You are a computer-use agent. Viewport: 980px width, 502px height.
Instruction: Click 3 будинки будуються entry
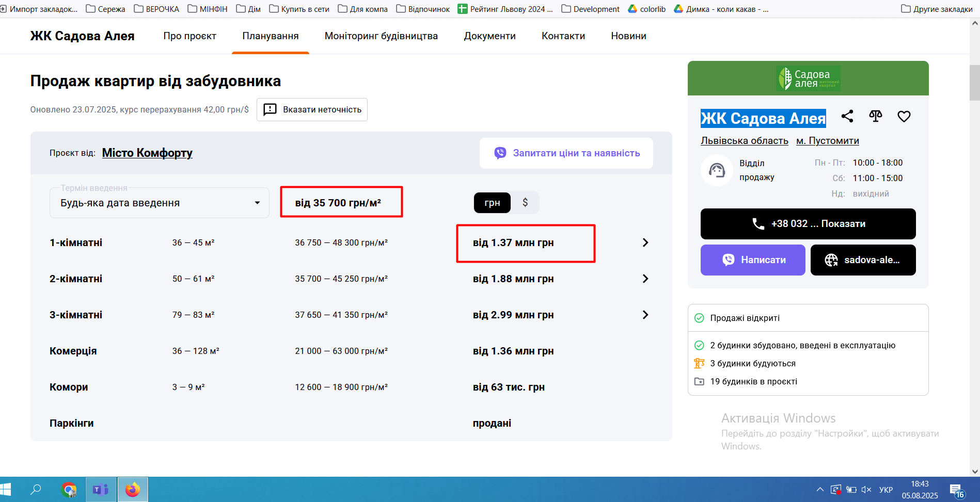(753, 363)
